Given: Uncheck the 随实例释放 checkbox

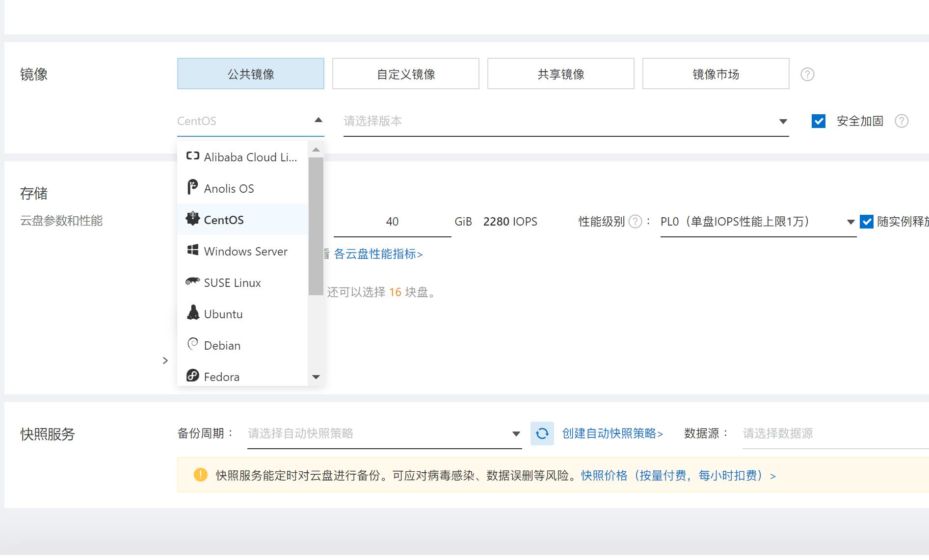Looking at the screenshot, I should tap(867, 222).
